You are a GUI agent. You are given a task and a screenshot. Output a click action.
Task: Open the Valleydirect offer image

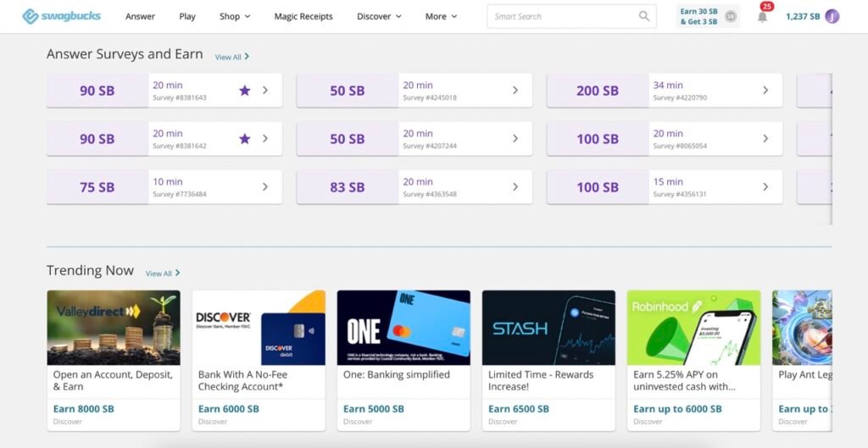(x=114, y=328)
